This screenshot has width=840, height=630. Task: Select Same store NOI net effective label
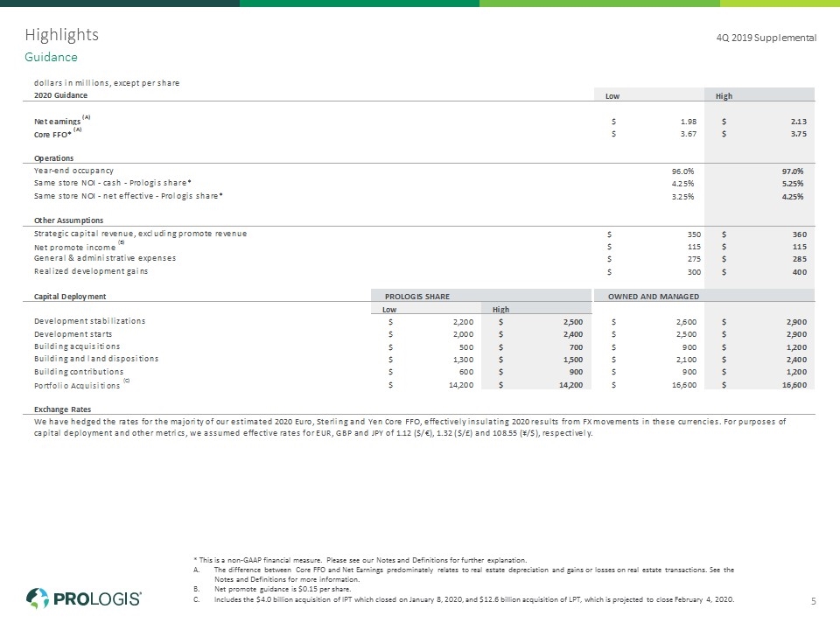(x=129, y=196)
